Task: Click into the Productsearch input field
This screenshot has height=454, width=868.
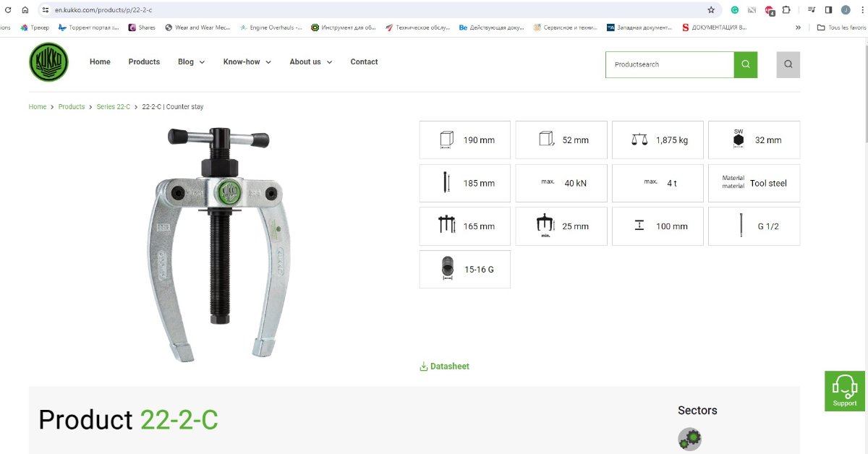Action: pos(669,64)
